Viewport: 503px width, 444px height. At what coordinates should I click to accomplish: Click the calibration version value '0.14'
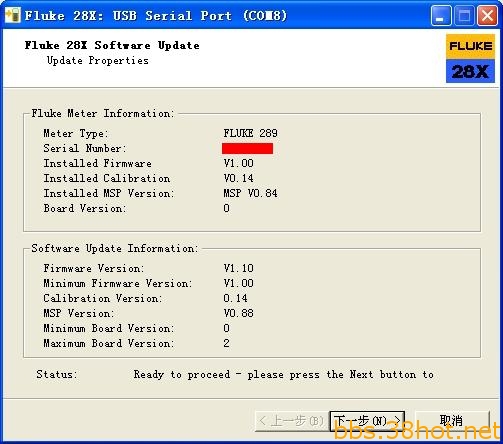(235, 298)
